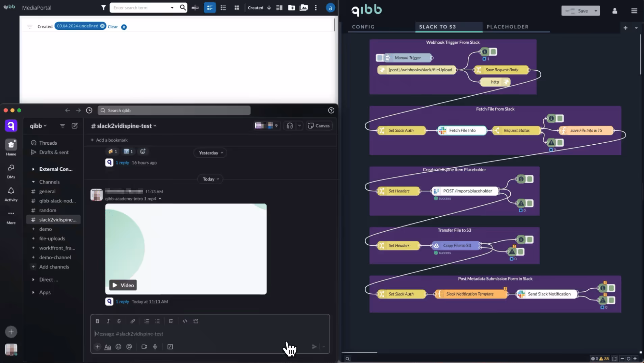Toggle sort direction arrow next to Created
The image size is (644, 363).
tap(269, 7)
